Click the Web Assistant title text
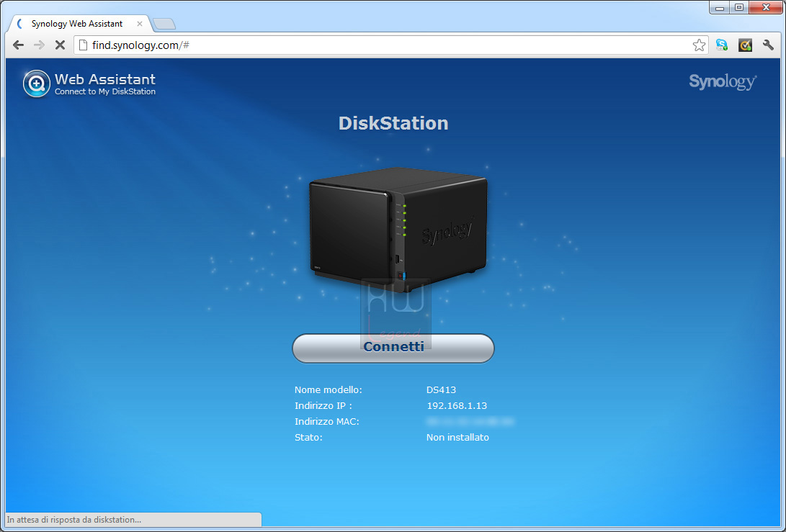 (x=105, y=79)
